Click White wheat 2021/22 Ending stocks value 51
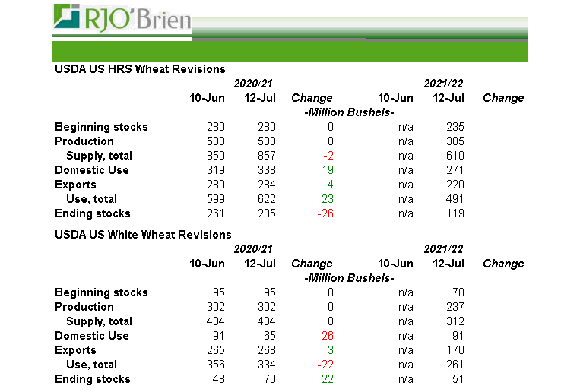 coord(458,379)
